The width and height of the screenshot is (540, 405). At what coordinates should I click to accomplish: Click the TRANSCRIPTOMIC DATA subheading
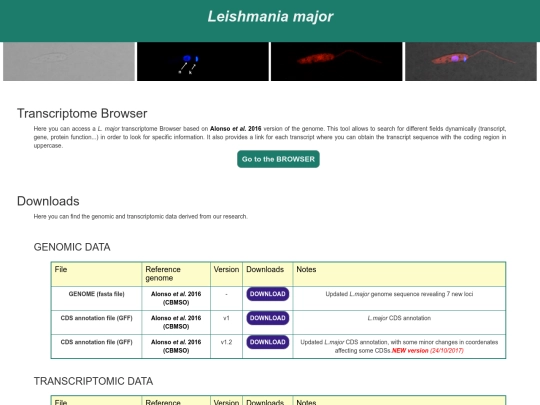pyautogui.click(x=93, y=381)
